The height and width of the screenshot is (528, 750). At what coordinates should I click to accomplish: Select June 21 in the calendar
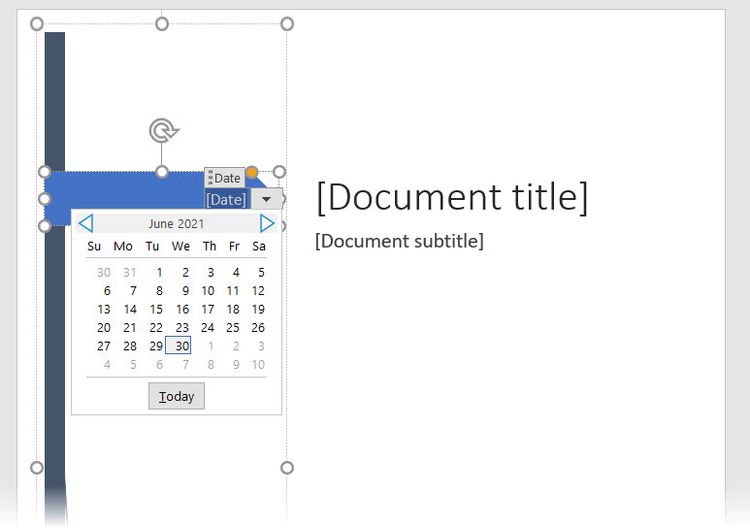(130, 328)
